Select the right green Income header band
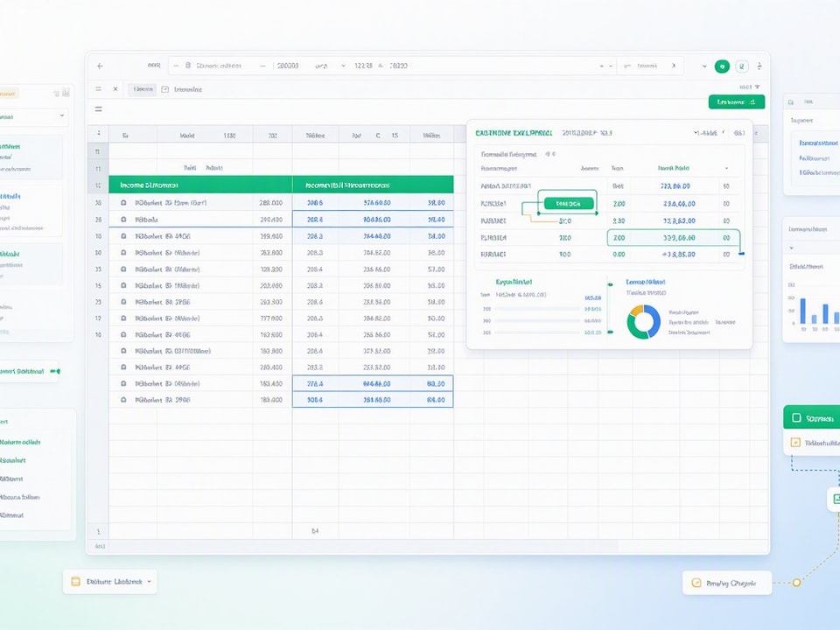The height and width of the screenshot is (630, 840). (x=373, y=185)
